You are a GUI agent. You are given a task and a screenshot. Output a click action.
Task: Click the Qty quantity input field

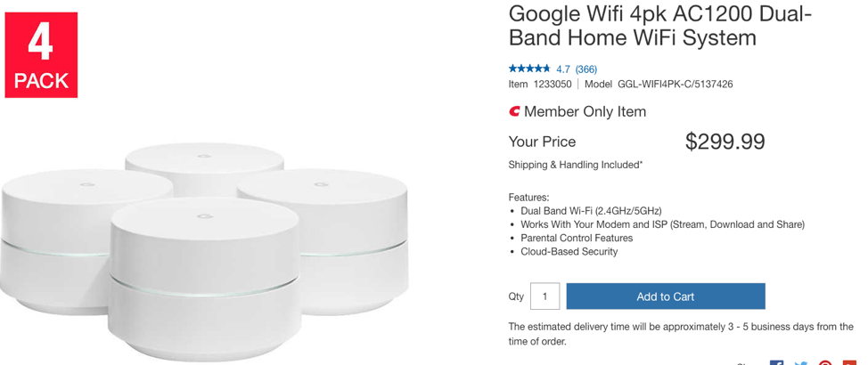click(545, 296)
